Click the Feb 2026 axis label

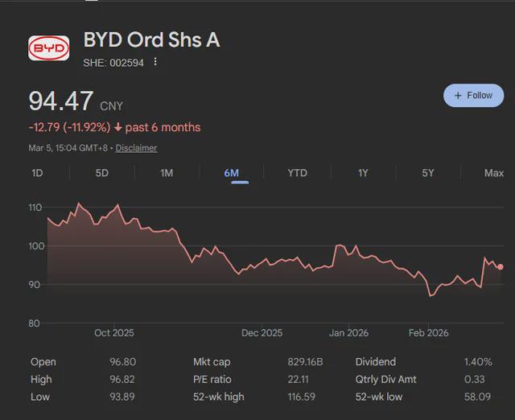[428, 333]
